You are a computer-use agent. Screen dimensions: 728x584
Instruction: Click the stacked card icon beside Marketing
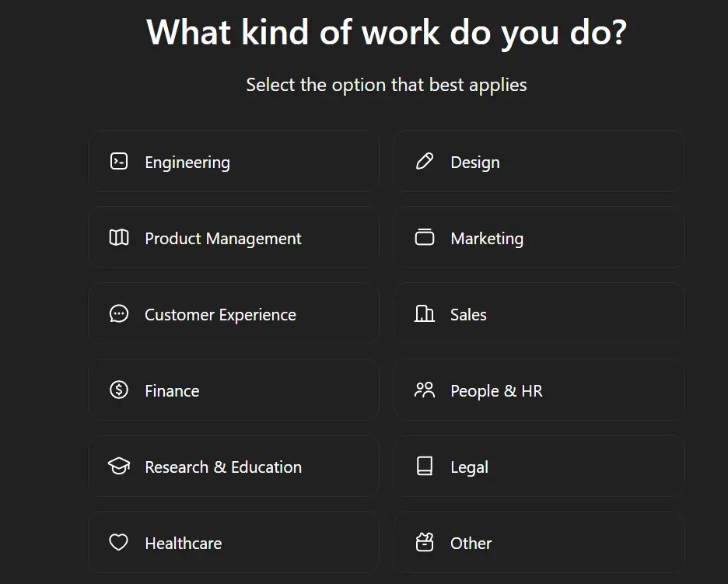(x=425, y=237)
